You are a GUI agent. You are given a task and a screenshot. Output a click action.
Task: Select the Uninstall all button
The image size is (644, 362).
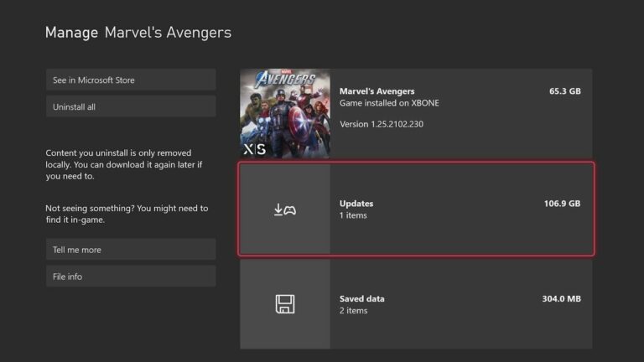(x=131, y=106)
